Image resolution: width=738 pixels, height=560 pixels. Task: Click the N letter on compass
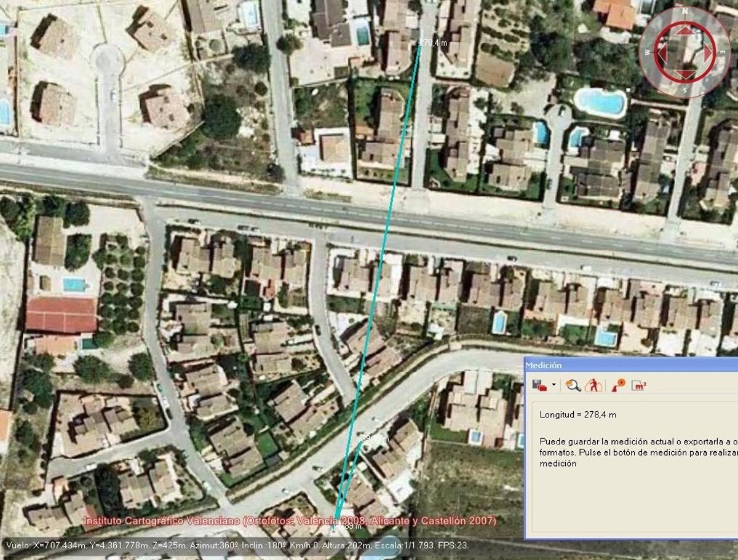[684, 11]
